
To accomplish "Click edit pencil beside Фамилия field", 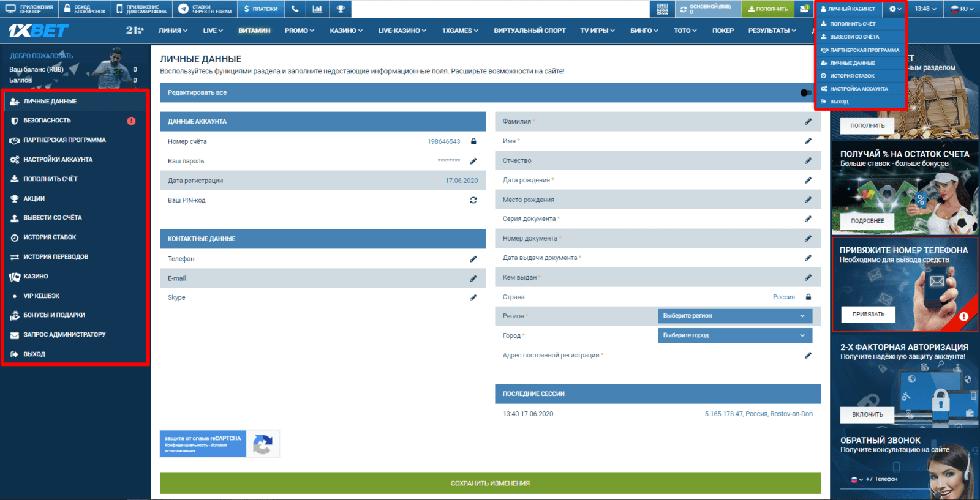I will coord(808,122).
